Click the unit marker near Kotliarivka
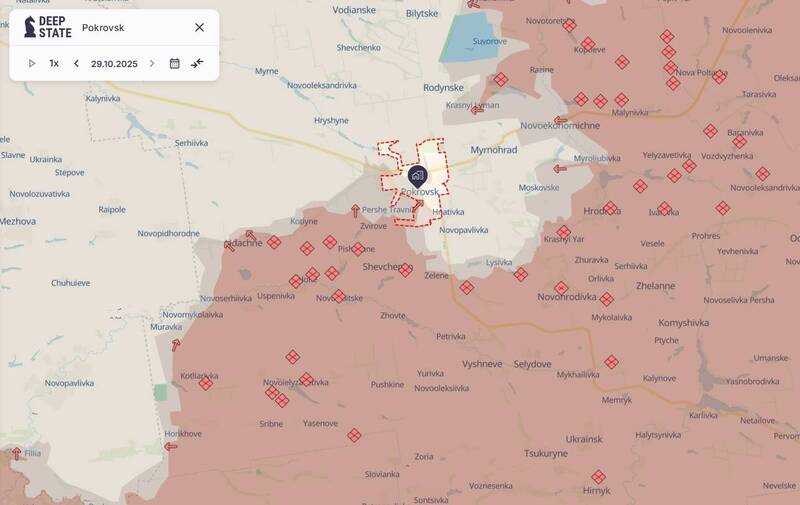This screenshot has height=505, width=800. pyautogui.click(x=206, y=384)
